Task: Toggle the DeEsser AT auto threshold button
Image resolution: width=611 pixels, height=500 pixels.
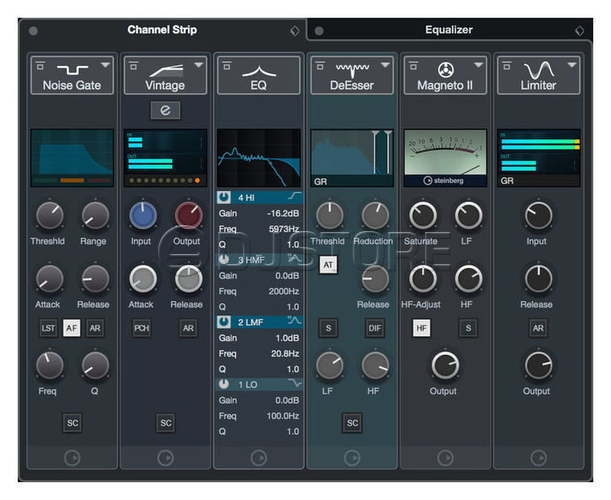Action: pos(328,265)
